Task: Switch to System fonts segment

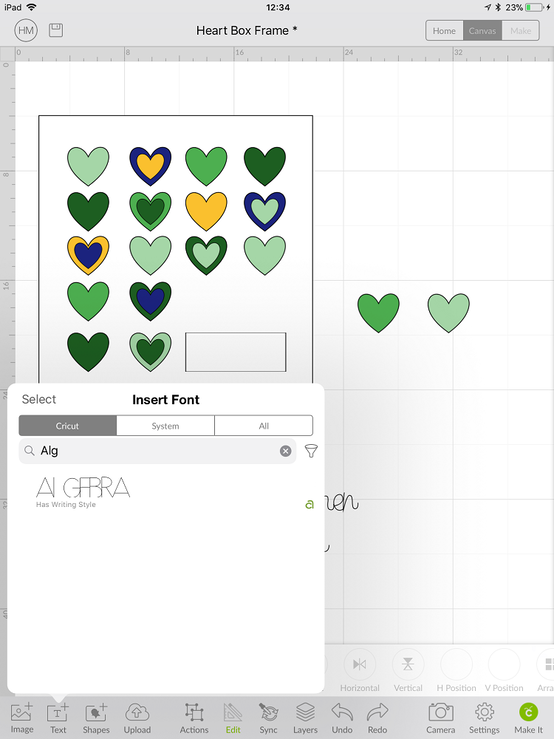Action: pos(165,426)
